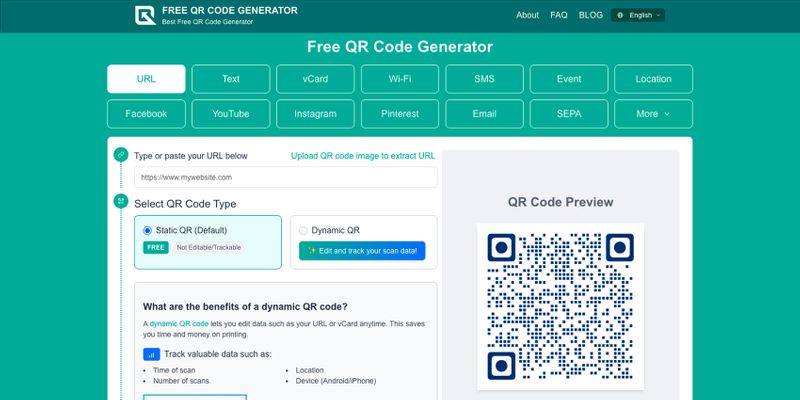Select the Dynamic QR radio button
800x400 pixels.
pos(303,231)
